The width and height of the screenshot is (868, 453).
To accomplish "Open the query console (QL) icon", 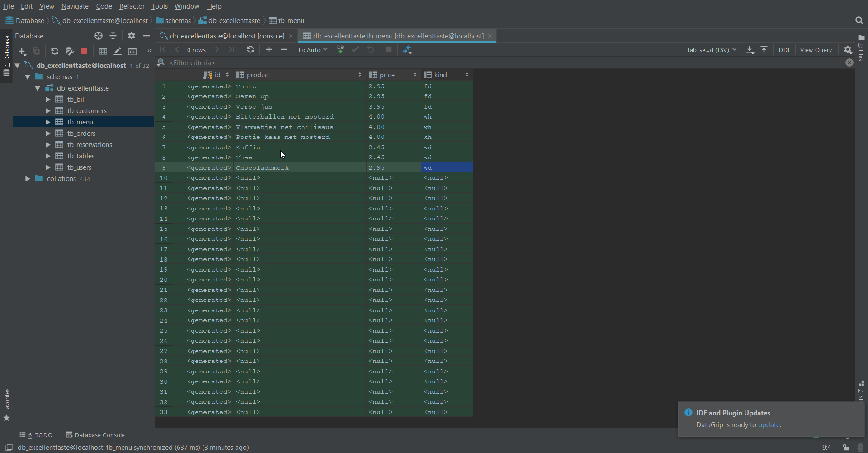I will 132,51.
